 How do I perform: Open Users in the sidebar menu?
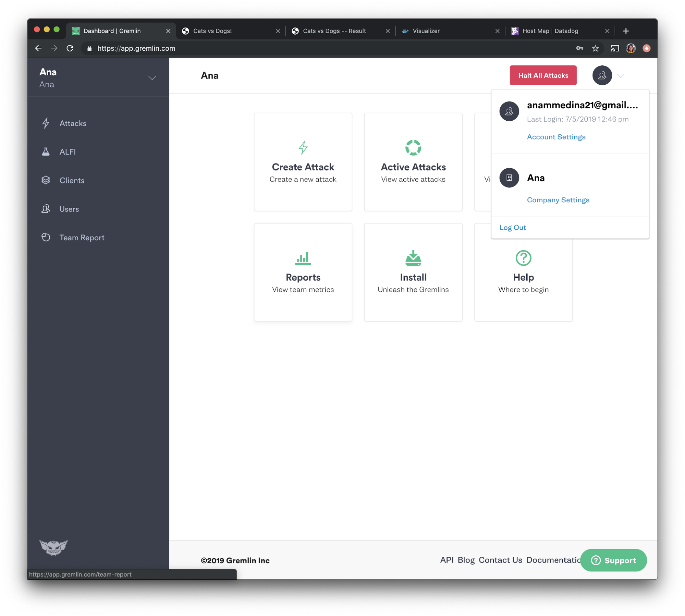[69, 209]
